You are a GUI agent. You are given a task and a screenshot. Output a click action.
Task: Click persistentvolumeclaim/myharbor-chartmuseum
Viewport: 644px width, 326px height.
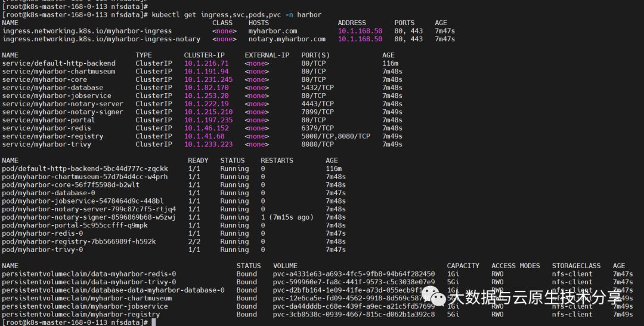(x=87, y=298)
